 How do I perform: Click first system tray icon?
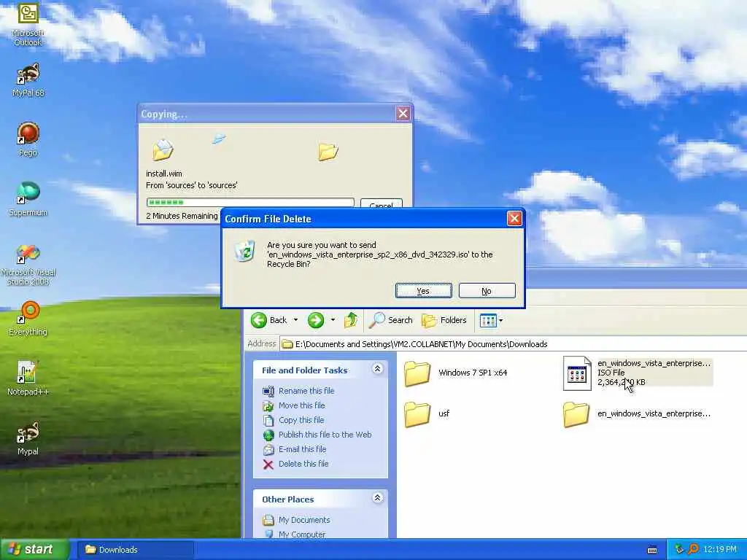point(680,550)
